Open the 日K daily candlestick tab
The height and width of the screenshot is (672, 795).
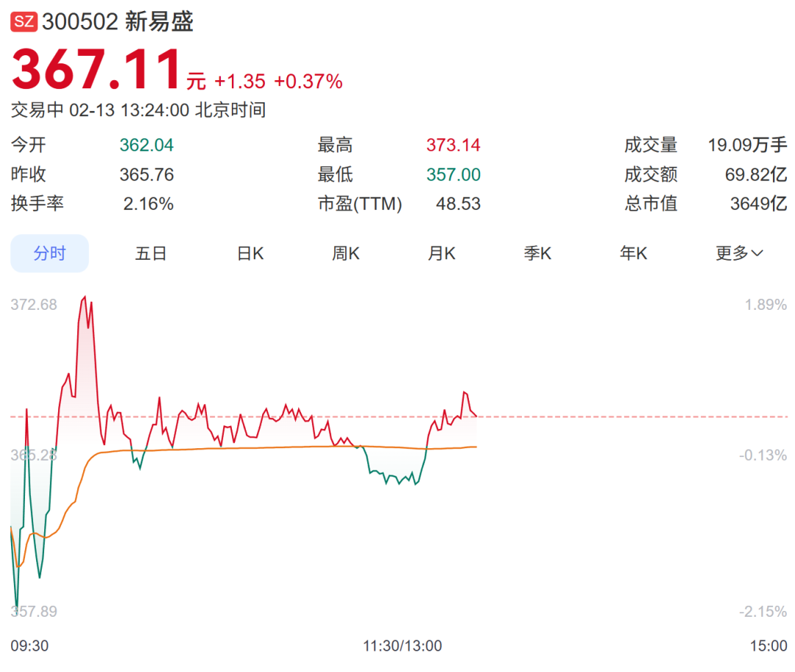click(250, 254)
